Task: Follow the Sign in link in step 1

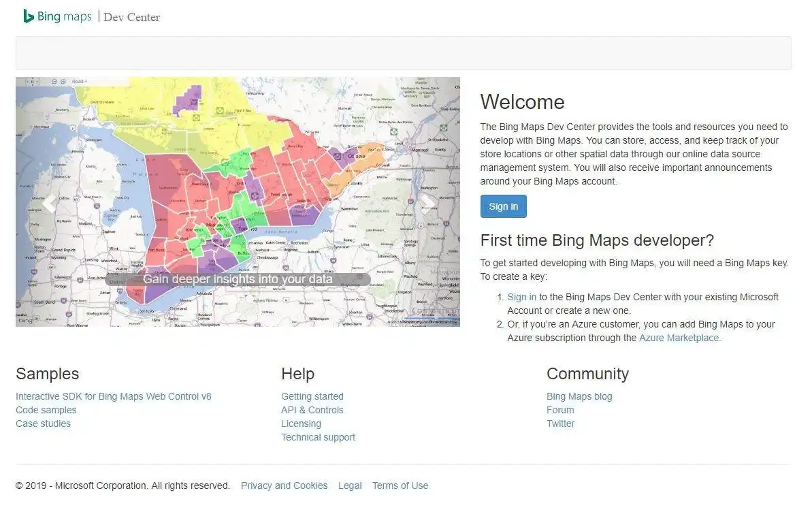Action: 521,297
